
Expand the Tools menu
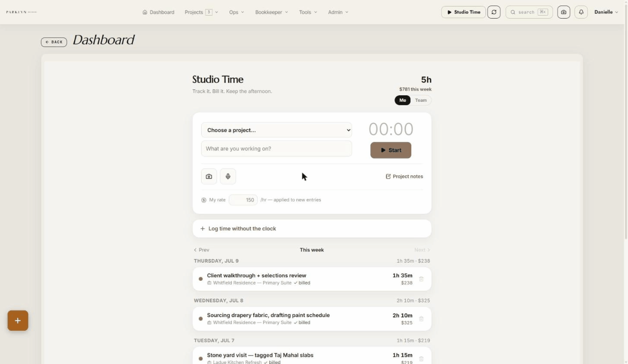point(308,12)
